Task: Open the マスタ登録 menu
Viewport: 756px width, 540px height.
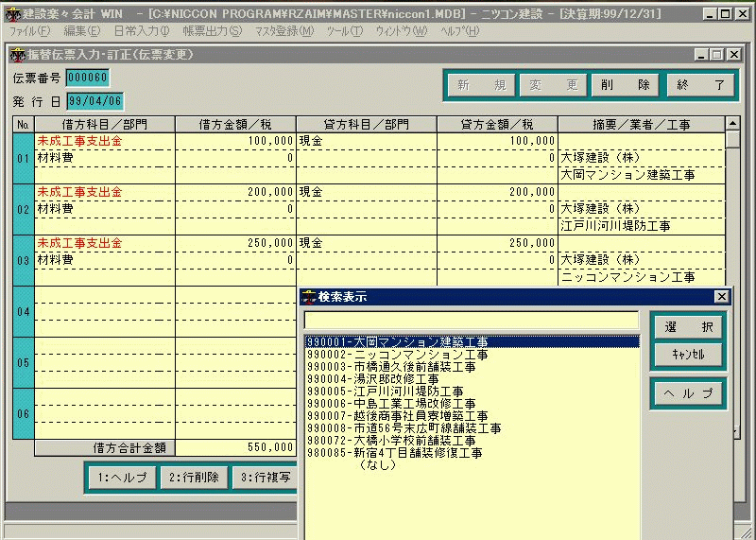Action: point(284,31)
